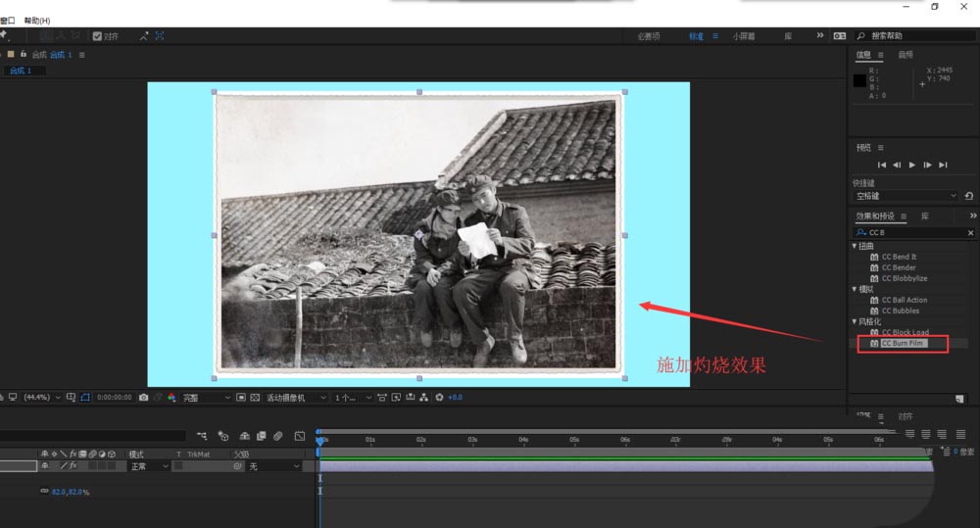The image size is (980, 528).
Task: Select the CC Bend It effect
Action: [x=899, y=257]
